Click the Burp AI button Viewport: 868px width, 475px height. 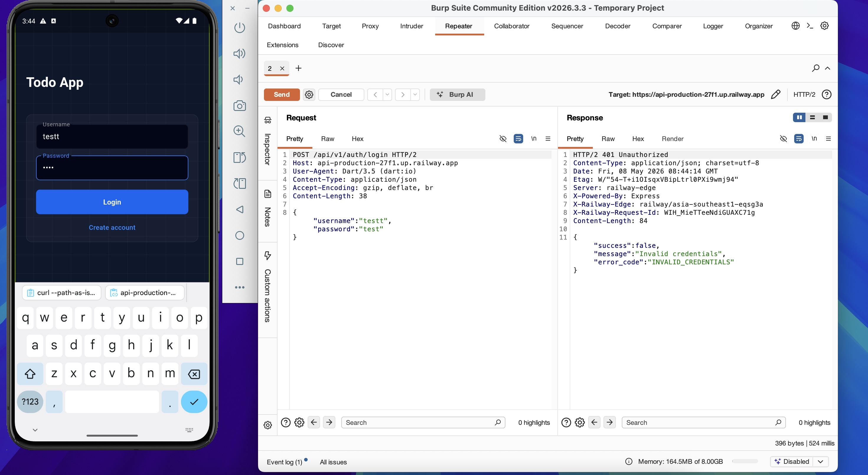tap(457, 95)
